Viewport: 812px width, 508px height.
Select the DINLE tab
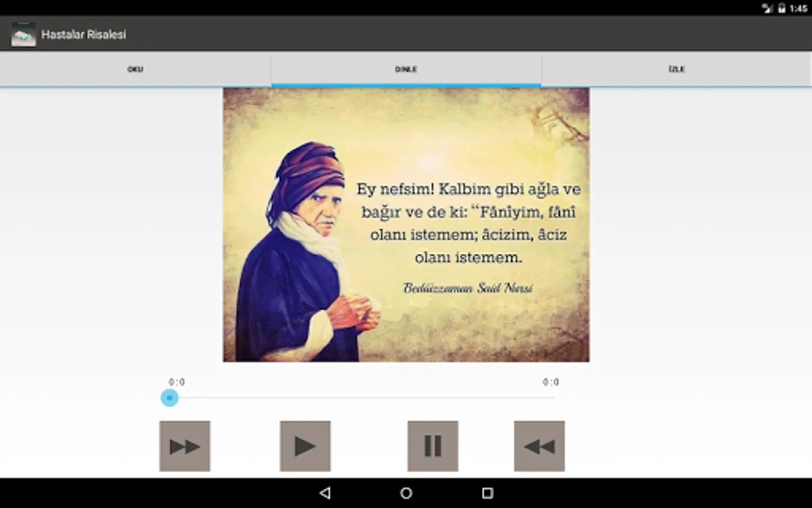click(x=406, y=69)
